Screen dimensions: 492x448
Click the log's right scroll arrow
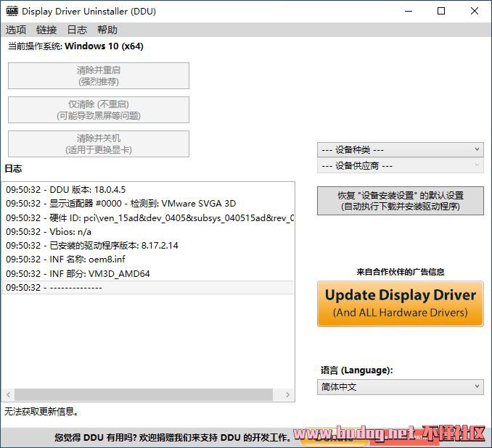[287, 394]
